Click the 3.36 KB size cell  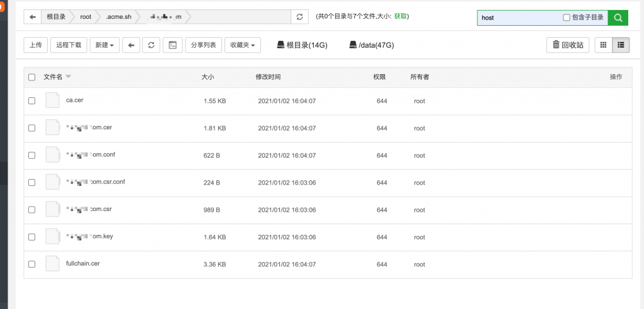(214, 264)
